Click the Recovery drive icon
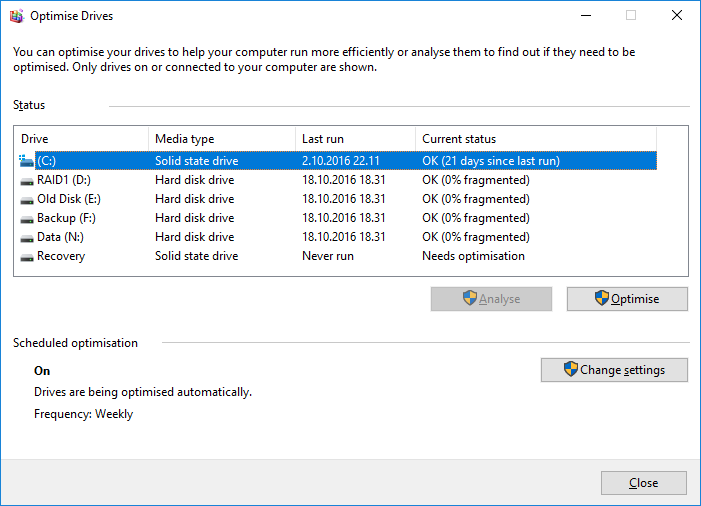Image resolution: width=701 pixels, height=506 pixels. pos(27,257)
